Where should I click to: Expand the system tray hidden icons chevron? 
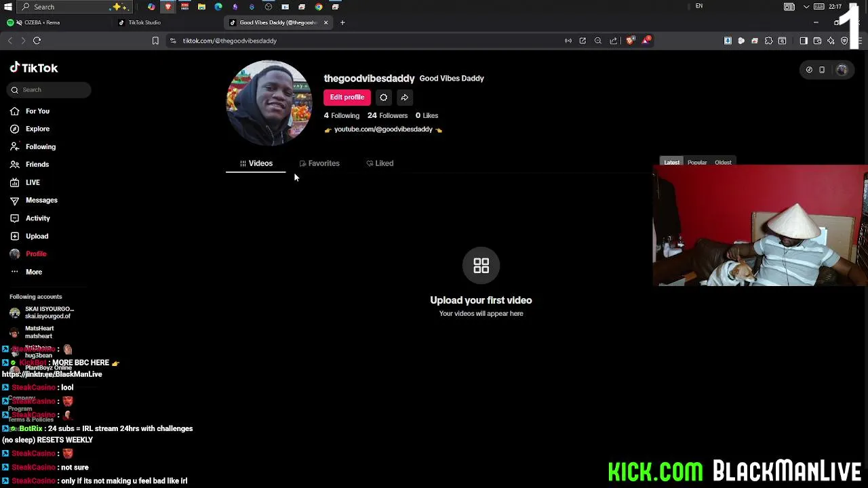[x=806, y=7]
